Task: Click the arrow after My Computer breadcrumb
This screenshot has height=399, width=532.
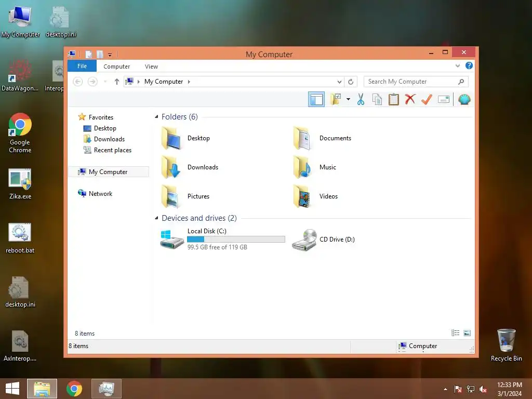Action: 189,82
